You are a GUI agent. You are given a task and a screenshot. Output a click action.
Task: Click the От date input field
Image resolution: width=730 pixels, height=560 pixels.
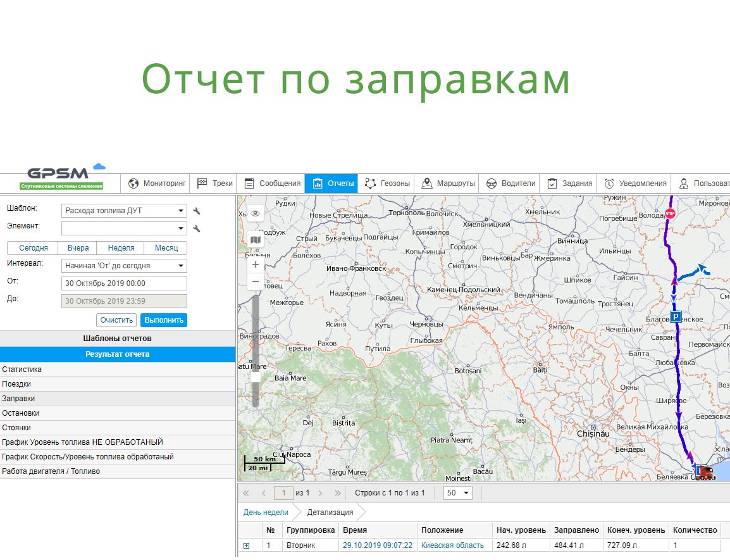(124, 283)
